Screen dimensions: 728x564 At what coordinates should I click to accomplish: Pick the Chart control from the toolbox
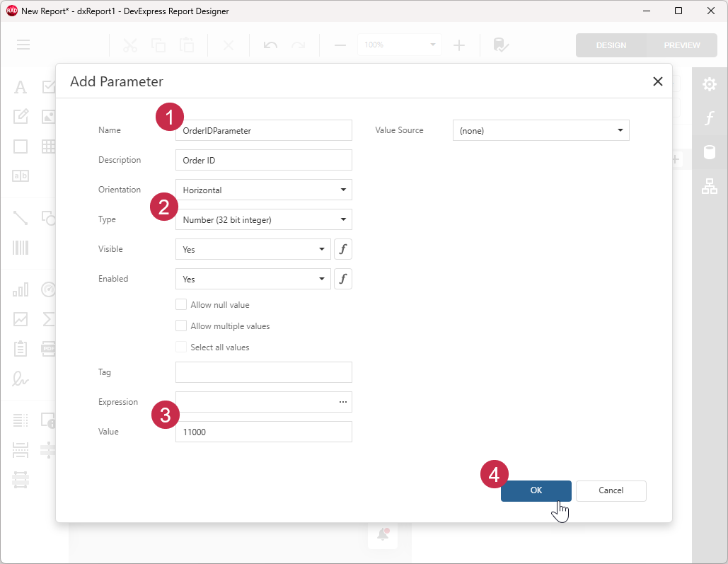20,289
